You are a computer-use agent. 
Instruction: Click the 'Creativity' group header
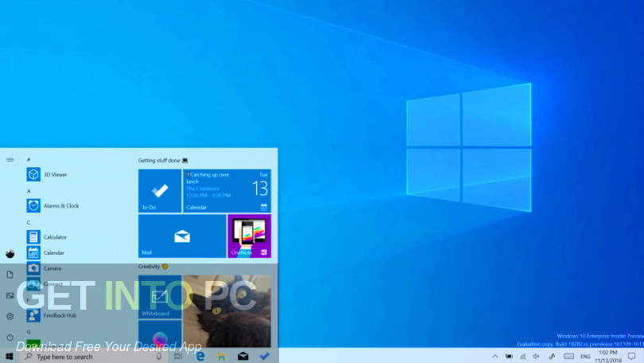coord(153,267)
